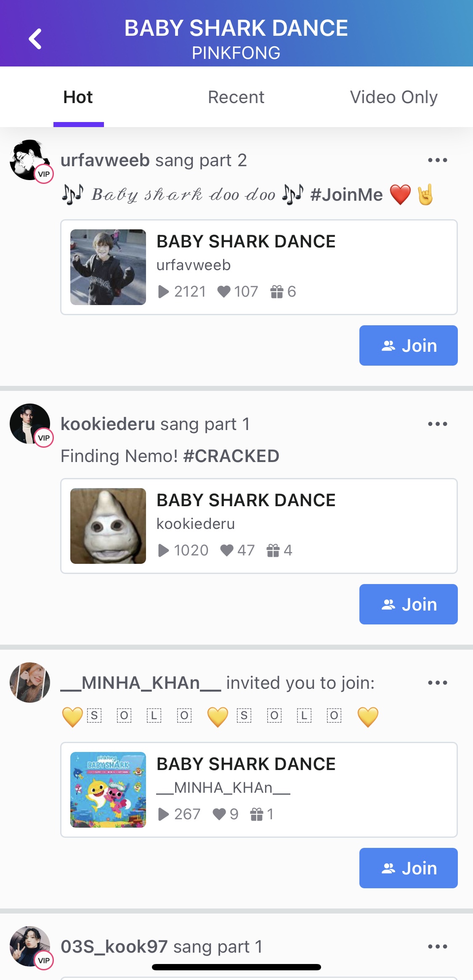Screen dimensions: 473x980
Task: Open kookiederu's recording cover thumbnail
Action: click(108, 526)
